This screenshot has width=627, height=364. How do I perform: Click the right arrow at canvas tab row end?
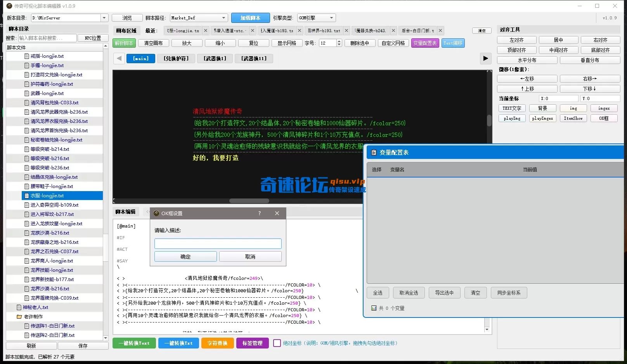coord(485,59)
